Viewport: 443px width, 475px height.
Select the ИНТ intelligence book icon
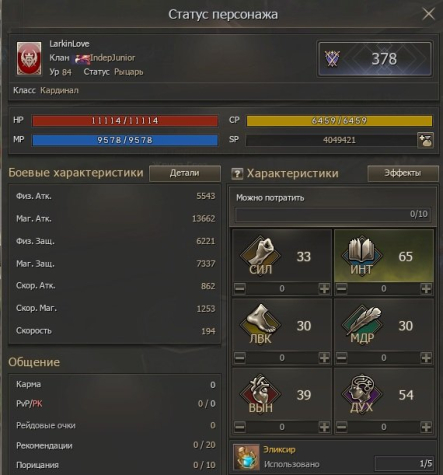pyautogui.click(x=362, y=254)
